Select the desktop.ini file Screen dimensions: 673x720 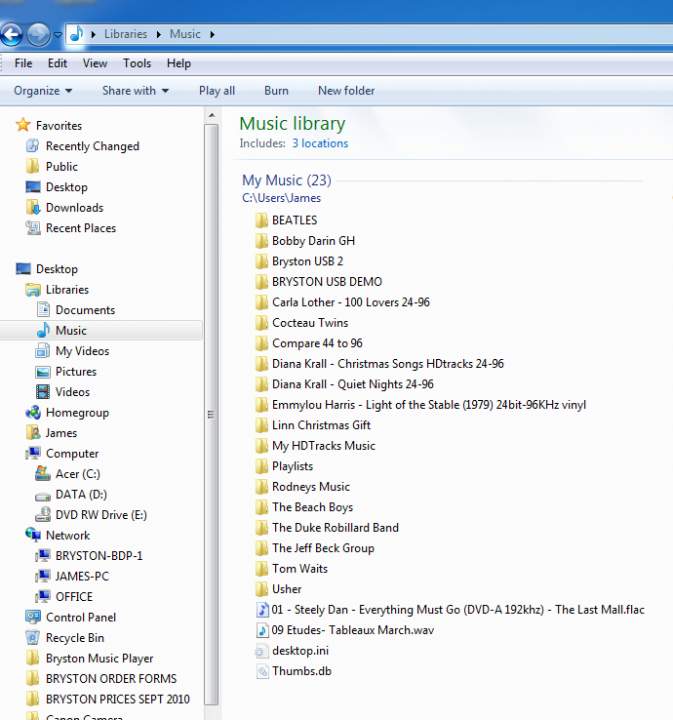point(300,651)
